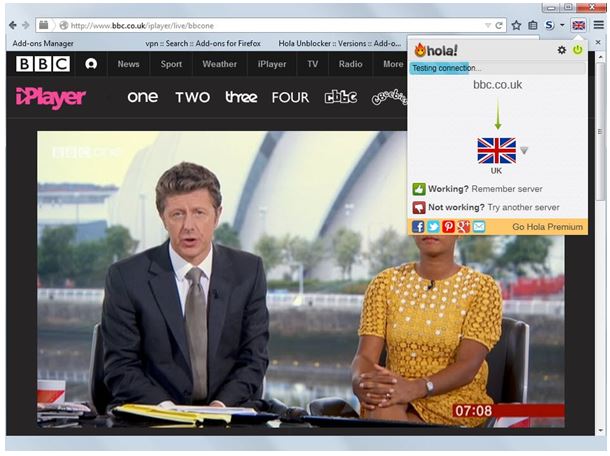Image resolution: width=610 pixels, height=456 pixels.
Task: Click the Pinterest share icon
Action: point(448,226)
